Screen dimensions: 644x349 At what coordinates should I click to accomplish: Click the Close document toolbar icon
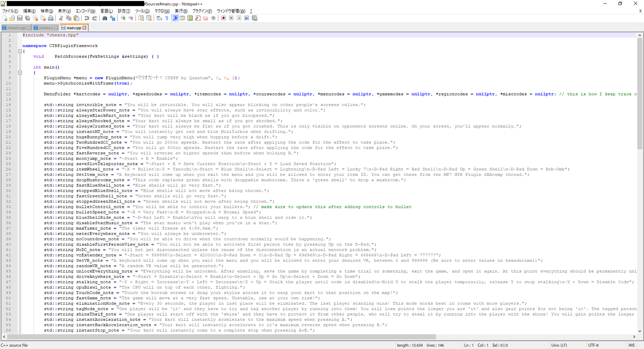(35, 18)
